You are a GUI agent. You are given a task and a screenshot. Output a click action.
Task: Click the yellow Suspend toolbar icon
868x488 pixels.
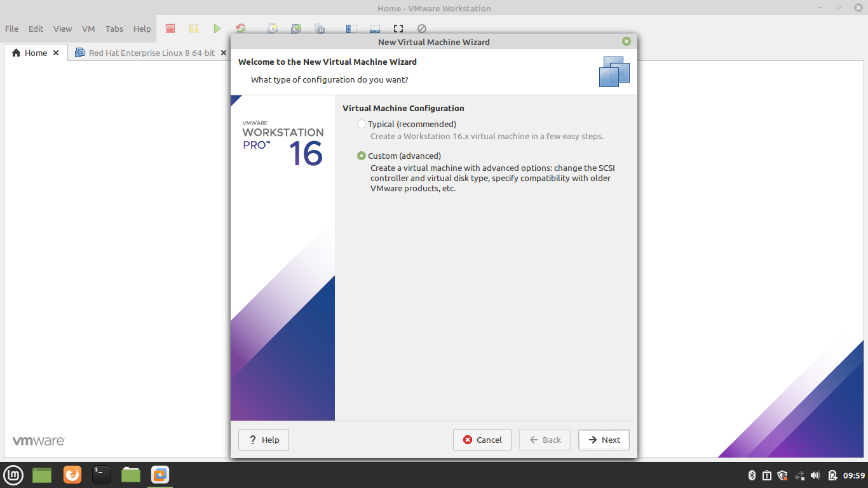click(x=194, y=29)
